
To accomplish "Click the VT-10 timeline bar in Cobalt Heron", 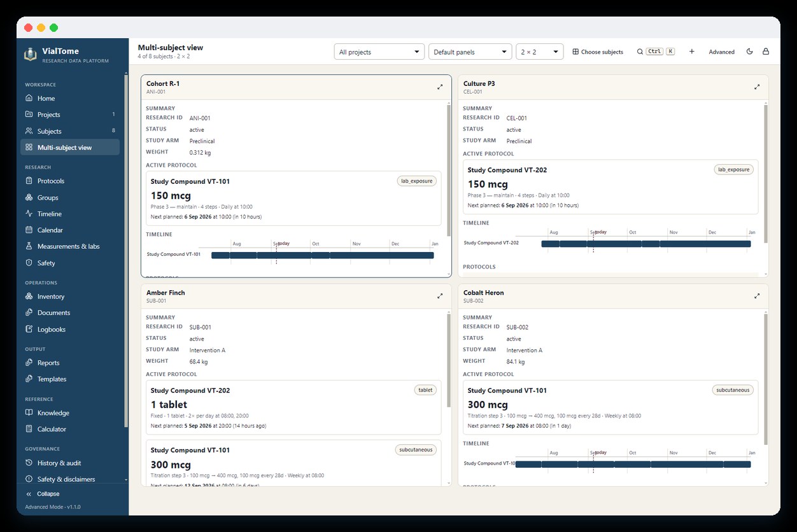I will [x=633, y=464].
